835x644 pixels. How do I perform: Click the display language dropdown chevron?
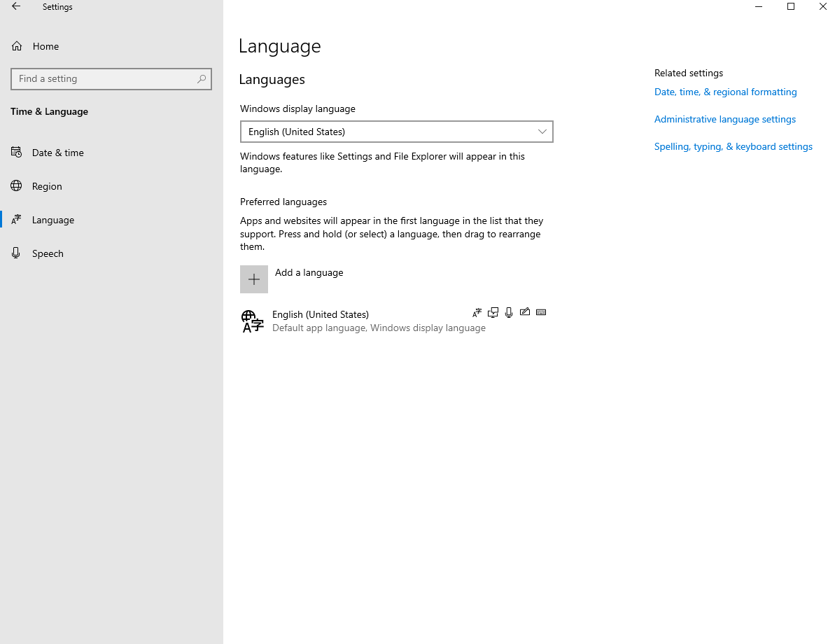click(x=542, y=132)
